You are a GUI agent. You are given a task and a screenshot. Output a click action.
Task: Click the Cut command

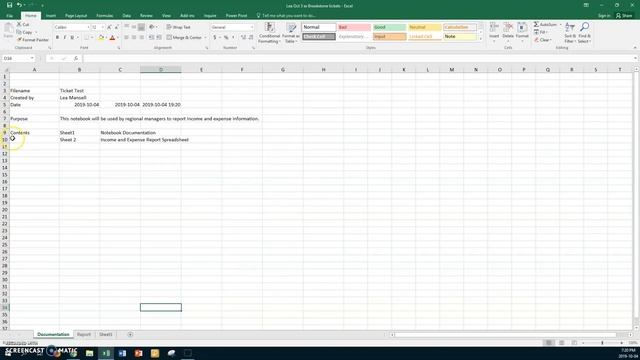click(x=23, y=24)
